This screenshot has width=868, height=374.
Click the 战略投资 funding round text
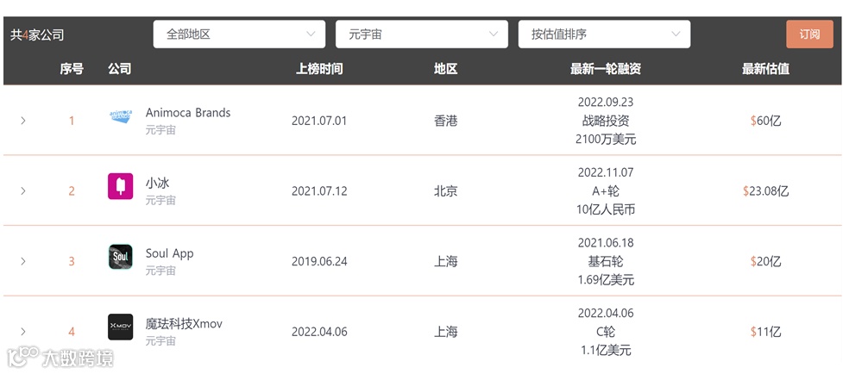(x=606, y=121)
